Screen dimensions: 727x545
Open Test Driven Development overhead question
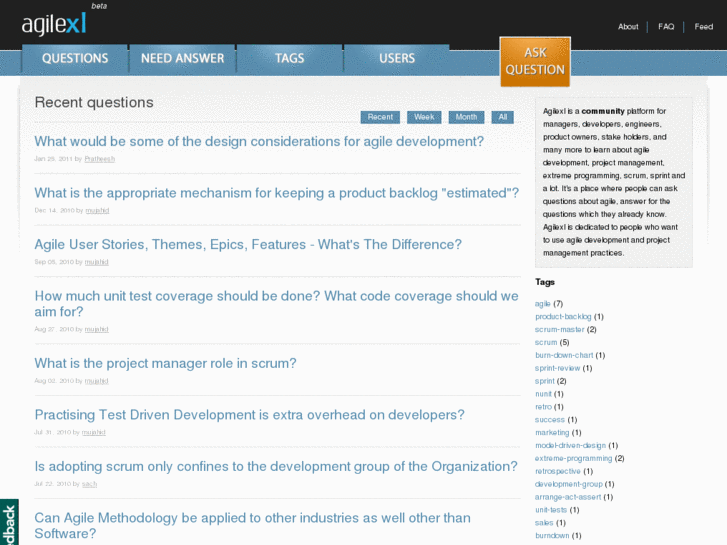tap(249, 415)
